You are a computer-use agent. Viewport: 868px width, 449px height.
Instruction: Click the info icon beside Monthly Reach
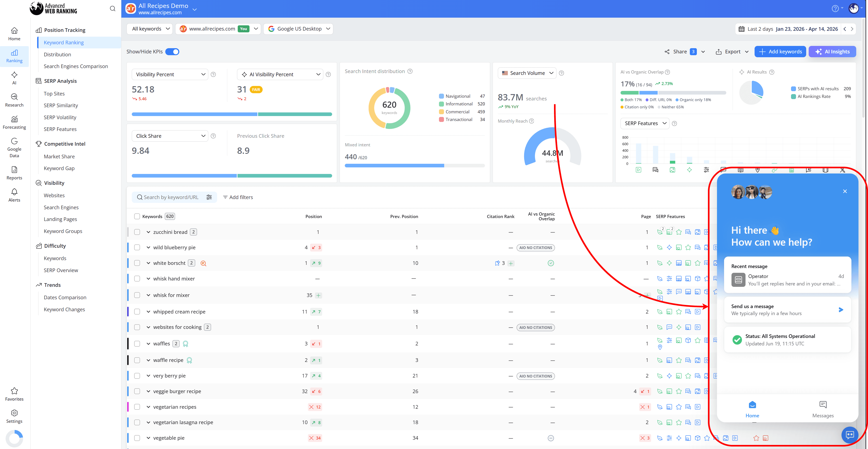pyautogui.click(x=531, y=121)
